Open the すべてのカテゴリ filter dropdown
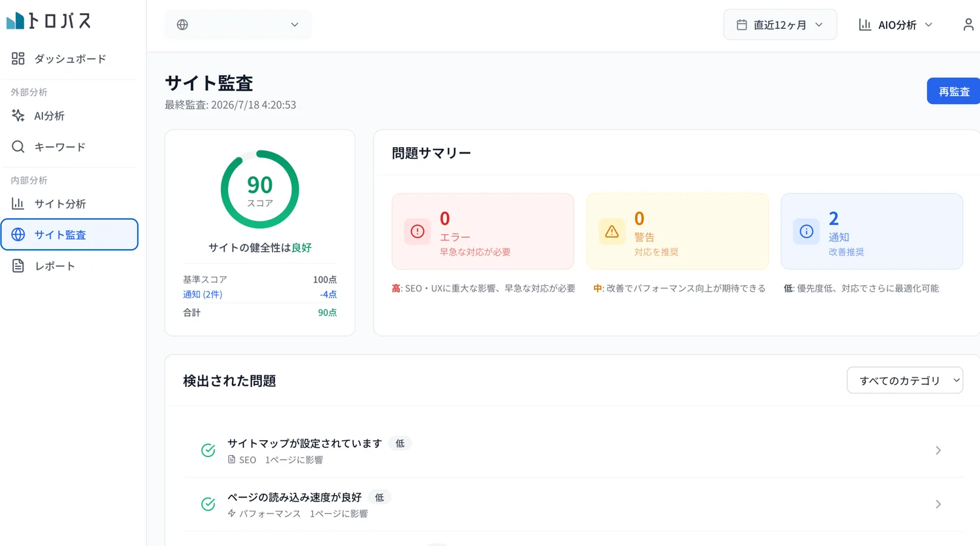The width and height of the screenshot is (980, 546). [905, 380]
